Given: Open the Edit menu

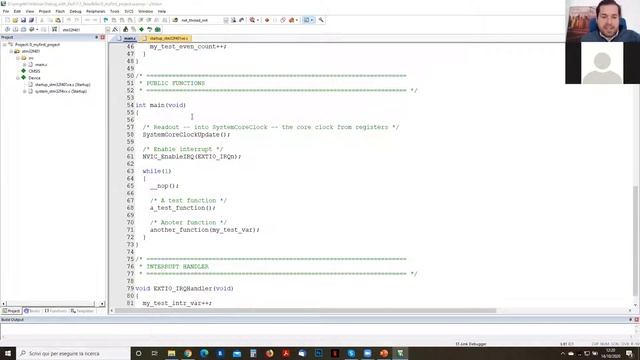Looking at the screenshot, I should pos(17,11).
